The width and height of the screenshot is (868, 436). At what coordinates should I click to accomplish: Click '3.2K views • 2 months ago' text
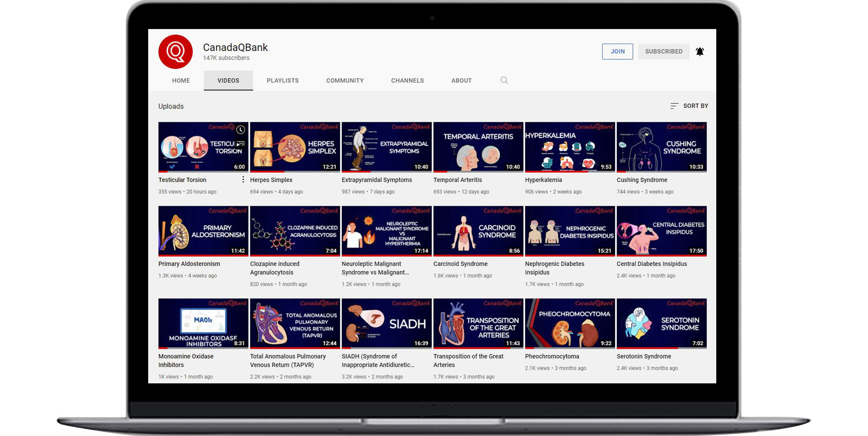pos(372,377)
